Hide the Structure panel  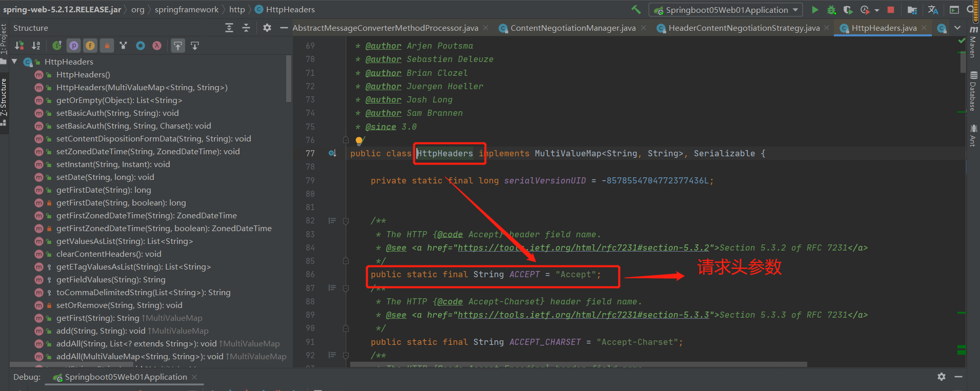coord(284,28)
